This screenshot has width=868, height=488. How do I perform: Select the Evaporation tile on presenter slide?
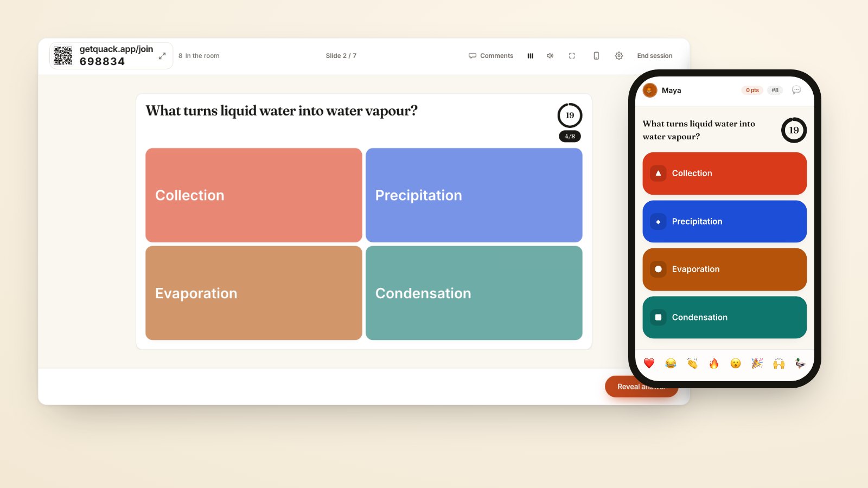(254, 293)
